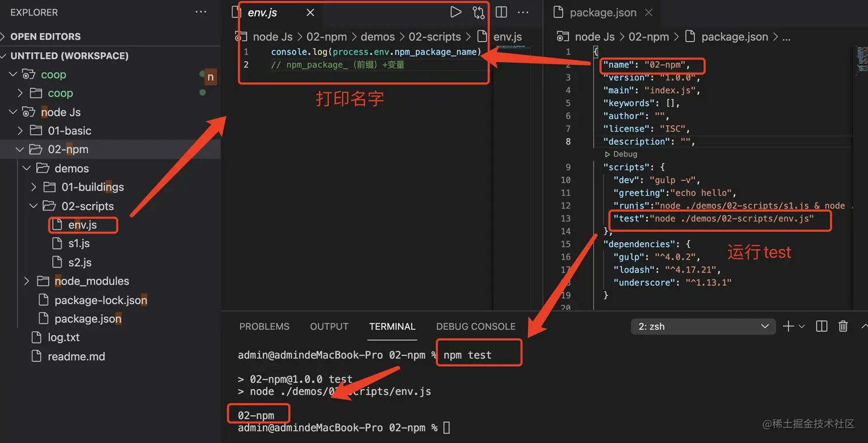Screen dimensions: 868x443
Task: Expand the node_modules folder
Action: [27, 281]
